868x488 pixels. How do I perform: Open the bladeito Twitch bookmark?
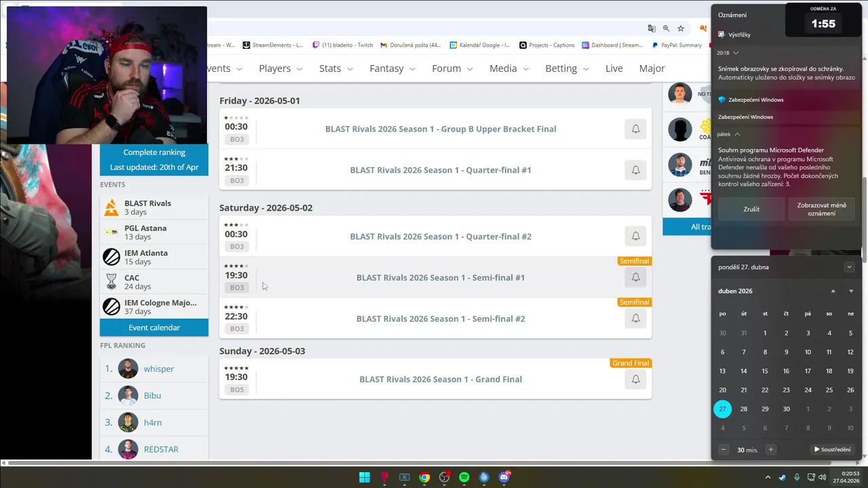342,45
